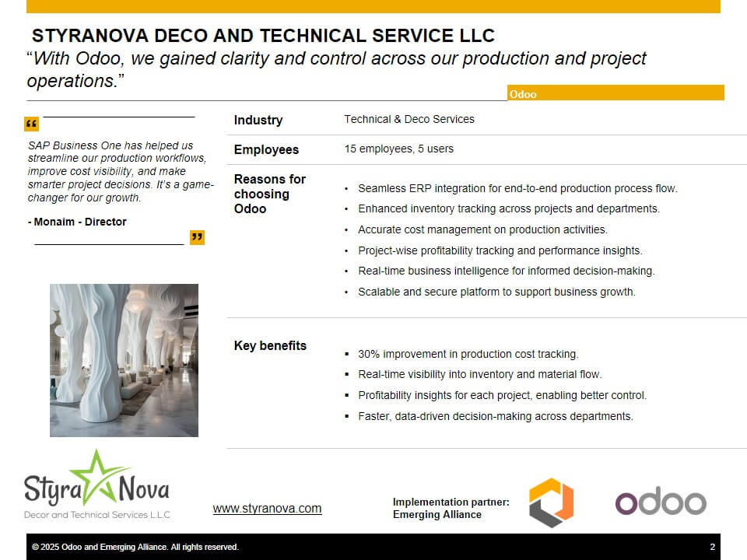This screenshot has width=747, height=560.
Task: Select the 'Real-time business intelligence' bullet
Action: pyautogui.click(x=507, y=271)
